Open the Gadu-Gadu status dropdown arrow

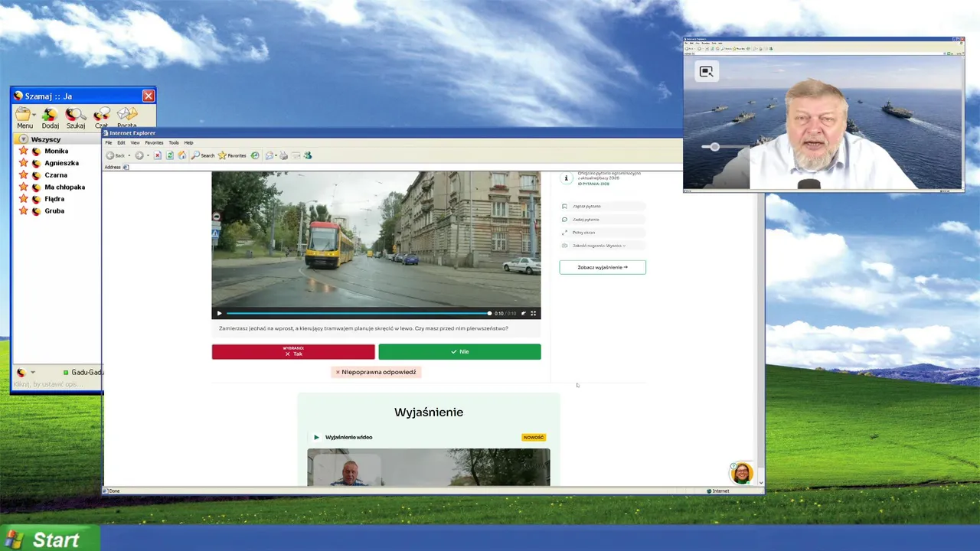(33, 373)
